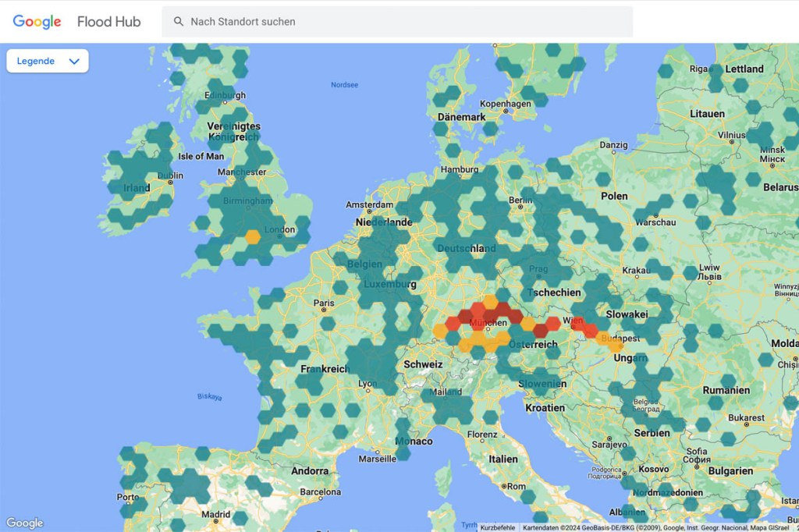Click the Niederlande country label
This screenshot has width=799, height=532.
[x=384, y=222]
